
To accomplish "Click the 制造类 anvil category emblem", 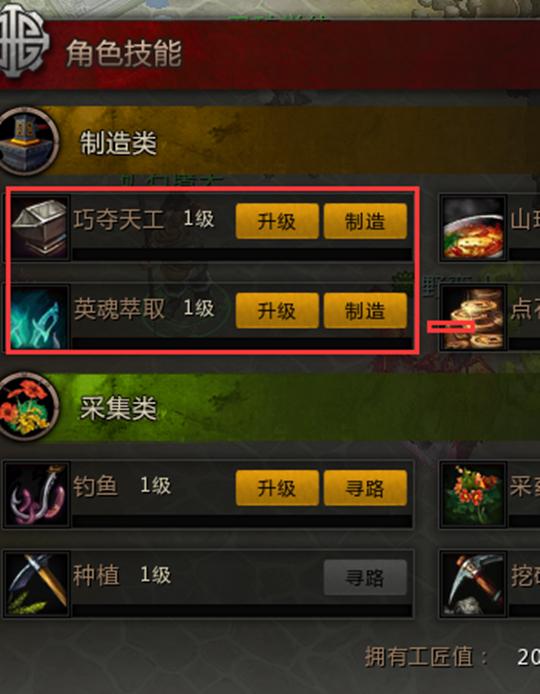I will tap(28, 141).
